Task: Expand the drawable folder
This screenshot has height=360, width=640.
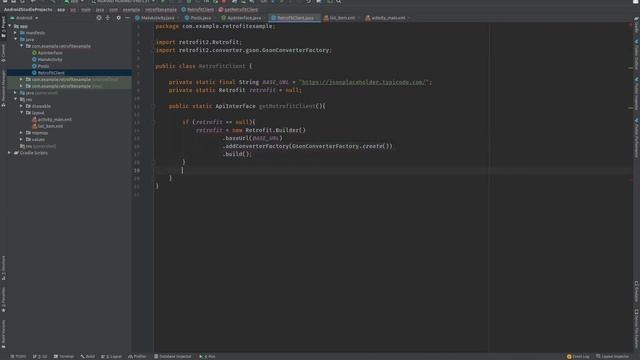Action: [22, 106]
